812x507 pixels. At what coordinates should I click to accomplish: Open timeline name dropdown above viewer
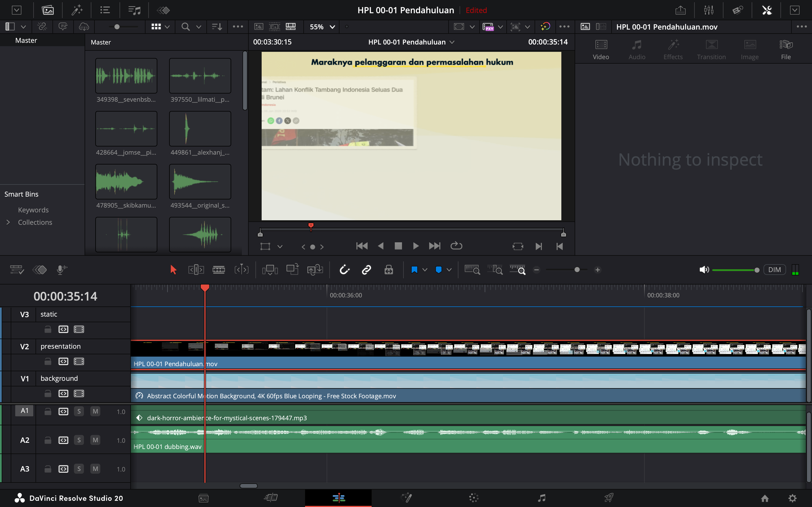tap(452, 42)
